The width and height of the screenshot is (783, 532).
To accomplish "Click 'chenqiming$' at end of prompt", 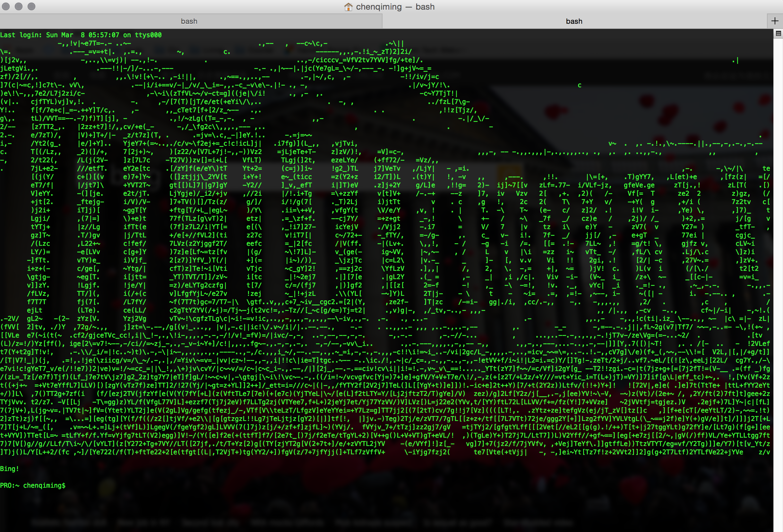I will click(44, 485).
